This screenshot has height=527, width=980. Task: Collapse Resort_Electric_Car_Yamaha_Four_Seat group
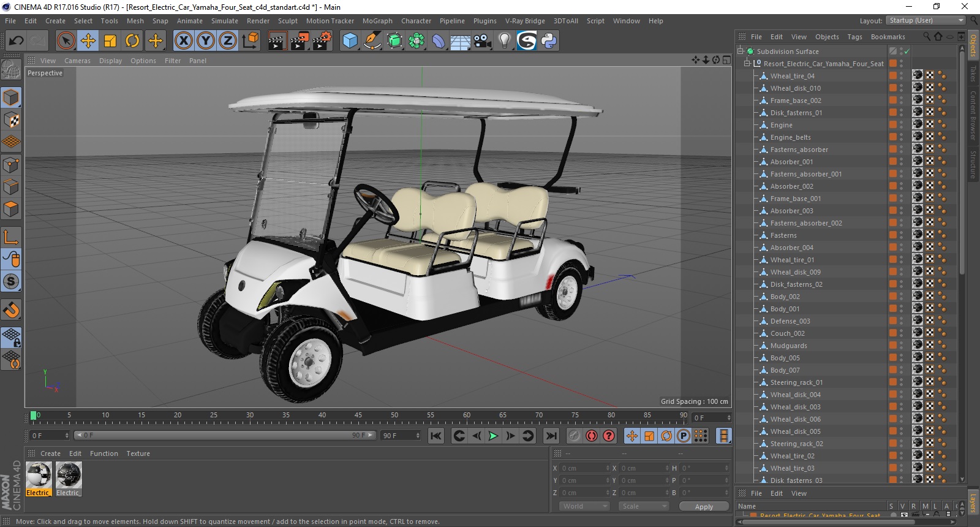click(747, 64)
